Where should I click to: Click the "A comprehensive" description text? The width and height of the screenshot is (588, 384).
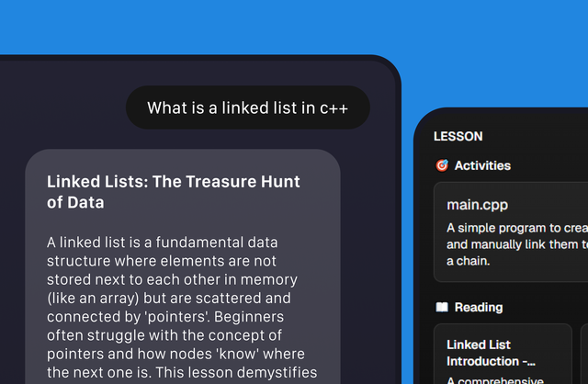click(x=495, y=379)
